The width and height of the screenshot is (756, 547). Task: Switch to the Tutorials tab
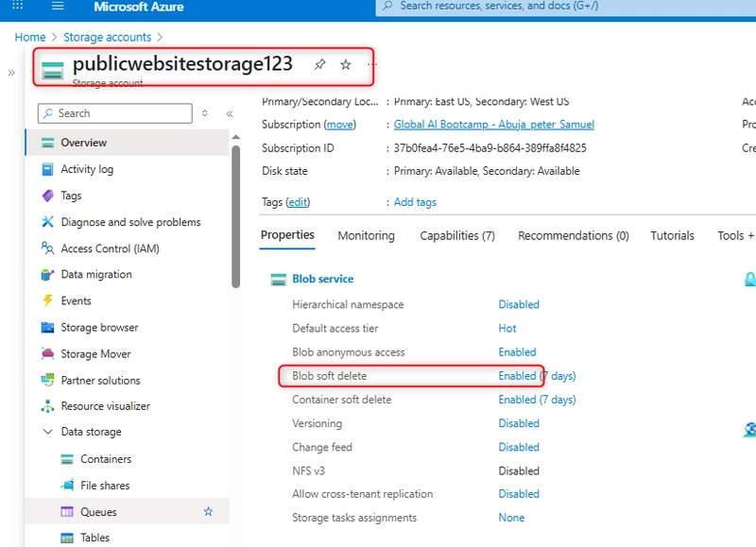point(672,235)
